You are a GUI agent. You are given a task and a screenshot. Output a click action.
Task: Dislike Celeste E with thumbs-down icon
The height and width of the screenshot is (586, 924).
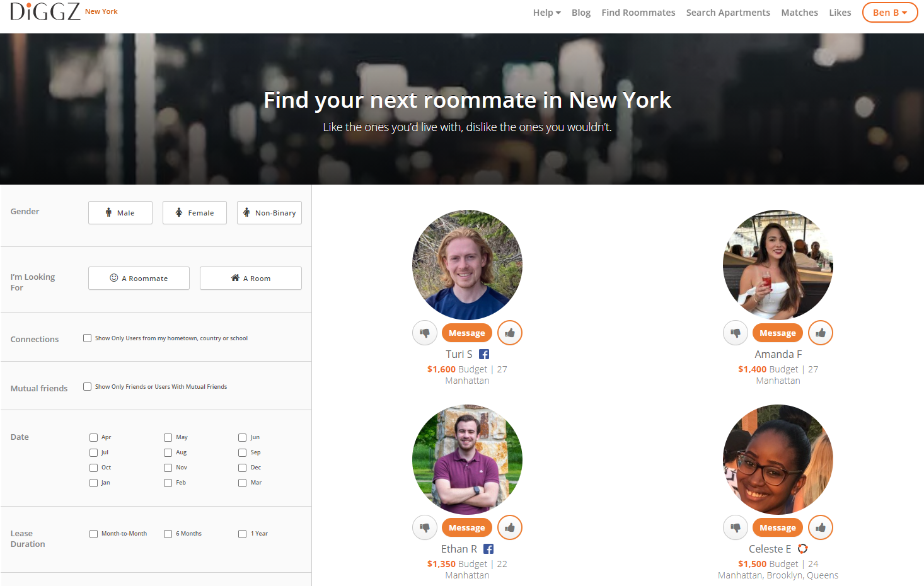pos(736,527)
